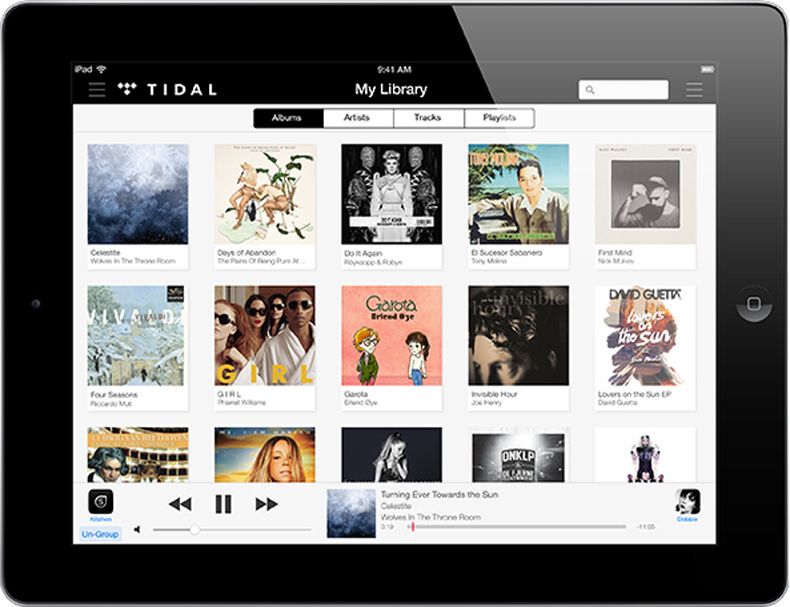
Task: Open Lovers on the Sun EP cover
Action: pyautogui.click(x=645, y=335)
